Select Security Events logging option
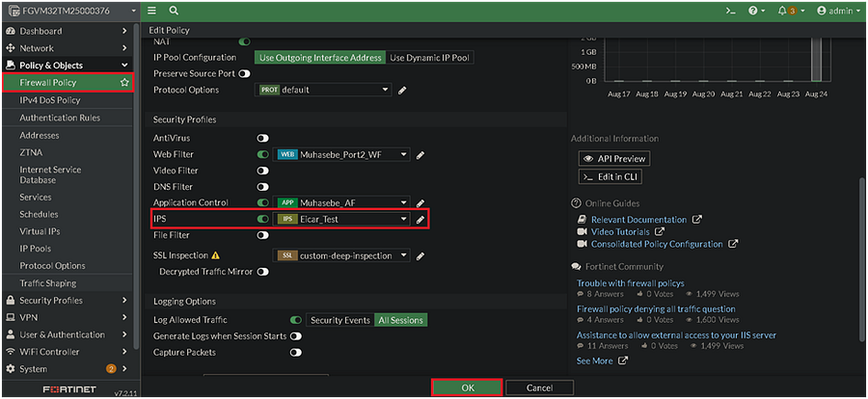868x399 pixels. [339, 320]
